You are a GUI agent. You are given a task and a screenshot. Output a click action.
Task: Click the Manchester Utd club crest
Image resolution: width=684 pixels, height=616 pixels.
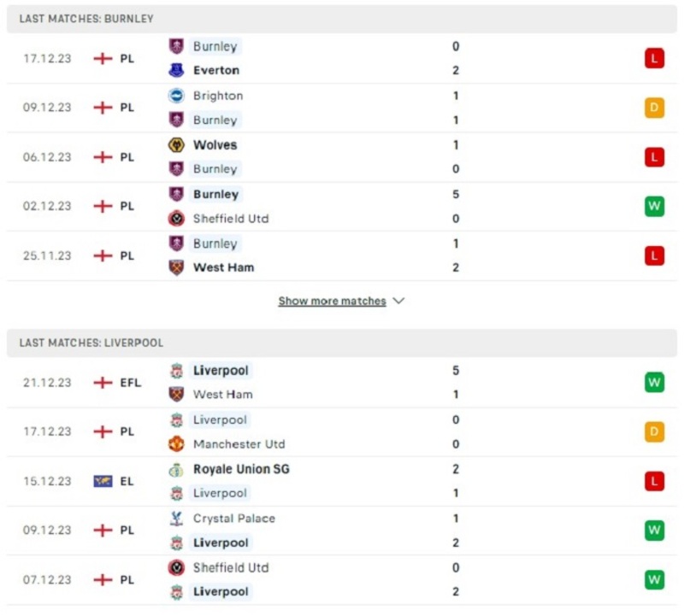tap(176, 443)
